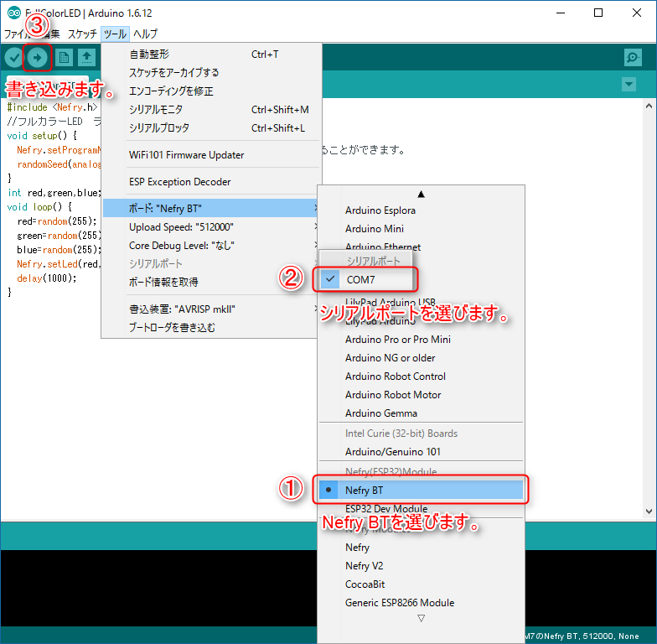Select Generic ESP8266 Module board
Image resolution: width=657 pixels, height=644 pixels.
point(421,602)
